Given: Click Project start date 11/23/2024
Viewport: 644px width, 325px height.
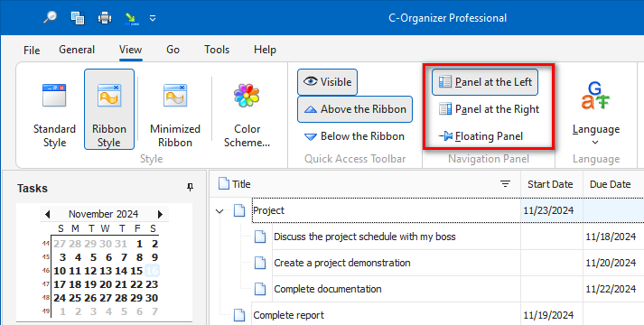Looking at the screenshot, I should click(548, 210).
